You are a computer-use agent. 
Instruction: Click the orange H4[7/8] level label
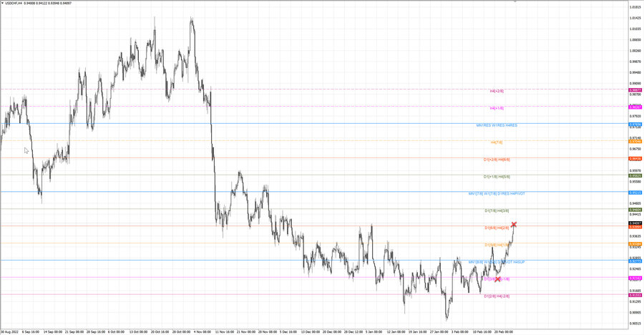tap(497, 142)
